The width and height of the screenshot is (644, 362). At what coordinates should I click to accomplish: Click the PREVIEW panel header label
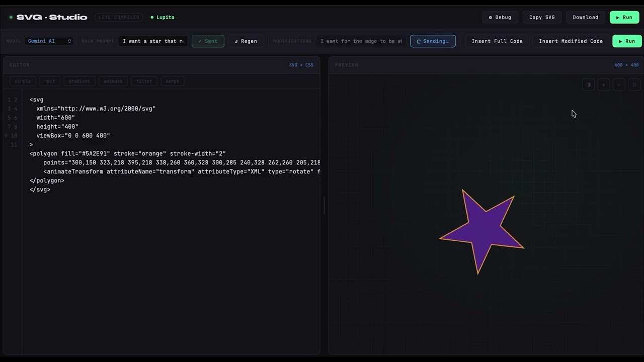347,65
